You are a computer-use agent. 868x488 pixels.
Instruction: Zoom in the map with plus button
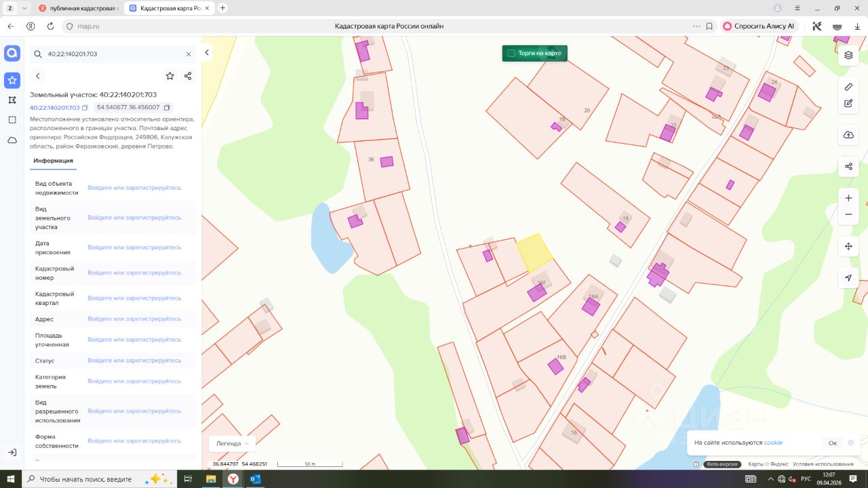point(848,199)
